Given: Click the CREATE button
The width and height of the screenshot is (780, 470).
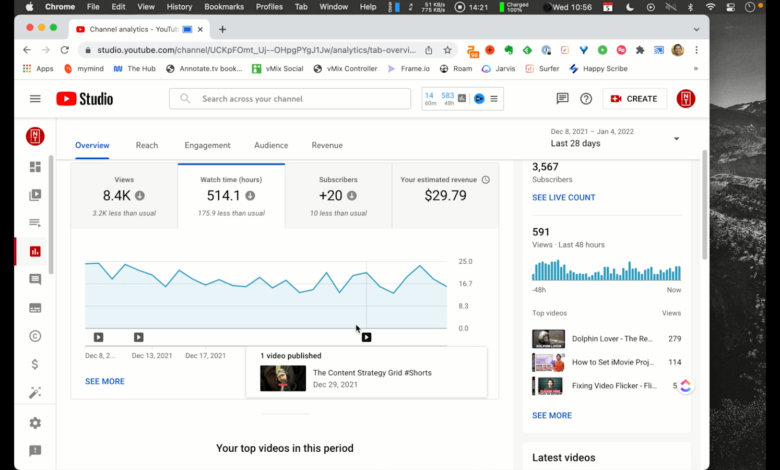Looking at the screenshot, I should [x=634, y=98].
